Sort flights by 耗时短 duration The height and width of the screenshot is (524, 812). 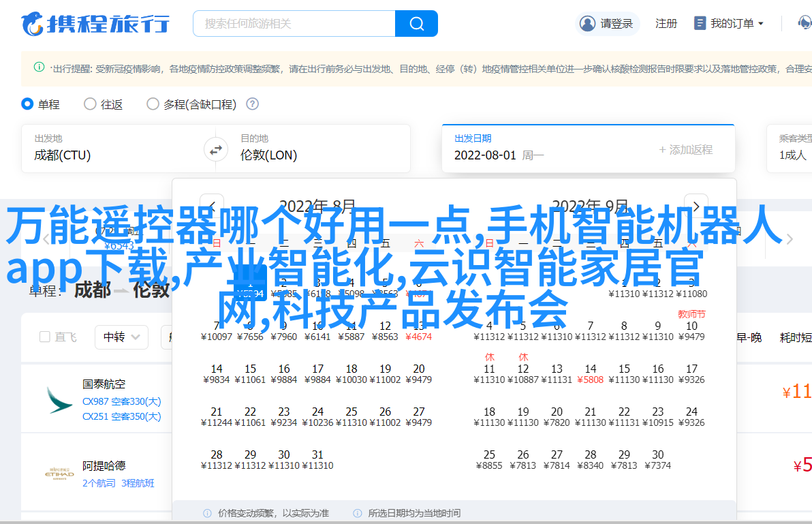[x=796, y=337]
